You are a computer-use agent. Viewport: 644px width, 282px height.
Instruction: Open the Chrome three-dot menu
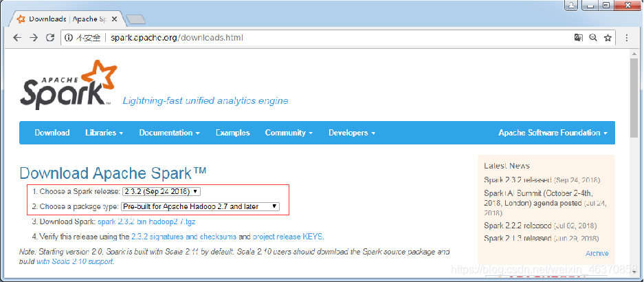pyautogui.click(x=627, y=38)
